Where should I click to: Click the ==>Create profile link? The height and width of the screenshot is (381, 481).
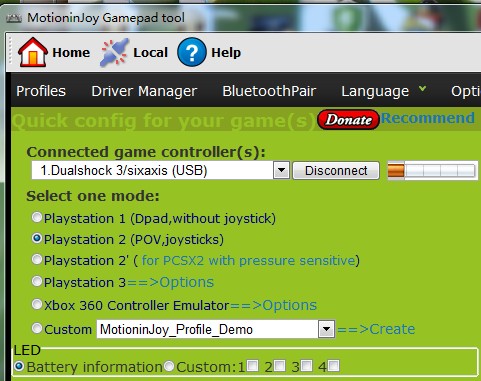click(376, 329)
